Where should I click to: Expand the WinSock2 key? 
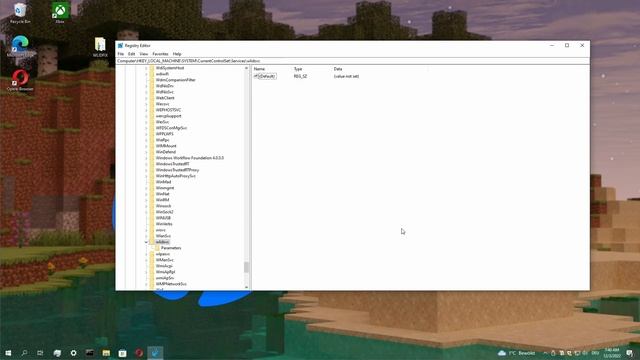coord(146,212)
